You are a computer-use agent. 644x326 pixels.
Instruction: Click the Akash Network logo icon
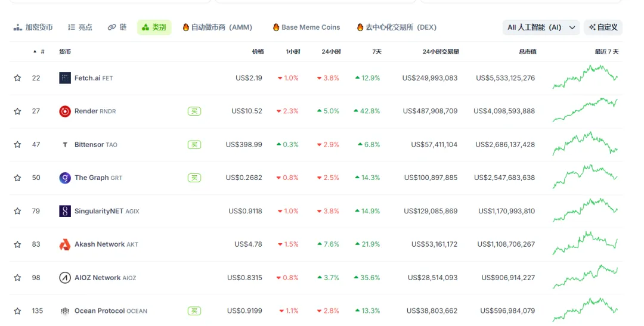click(x=65, y=244)
